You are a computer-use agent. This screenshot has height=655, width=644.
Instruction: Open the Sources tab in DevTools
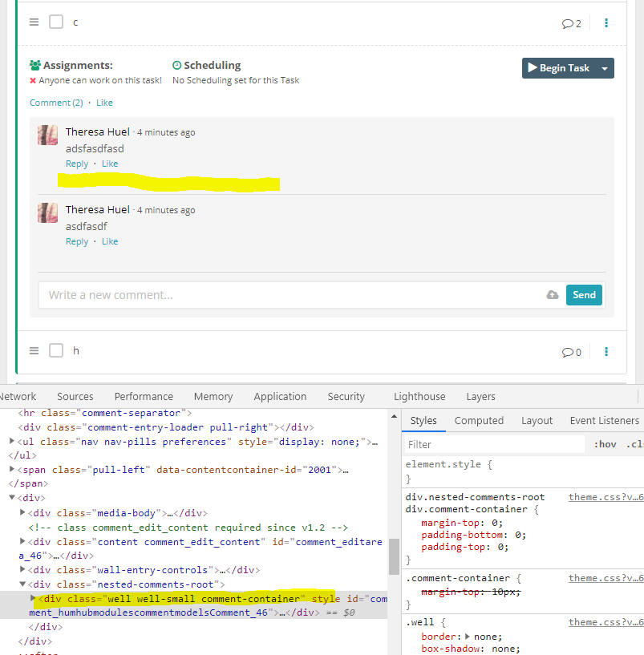click(75, 396)
